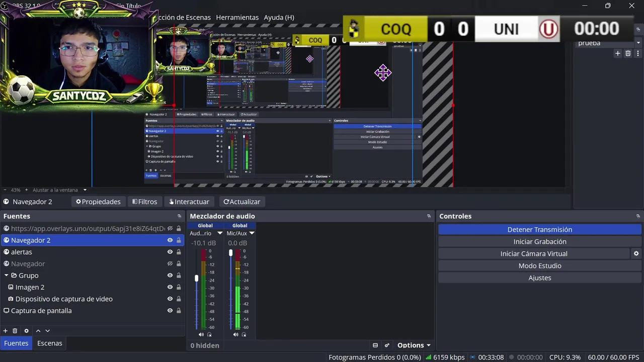Image resolution: width=644 pixels, height=362 pixels.
Task: Hide the Imagen 2 source with its eye
Action: pos(170,287)
